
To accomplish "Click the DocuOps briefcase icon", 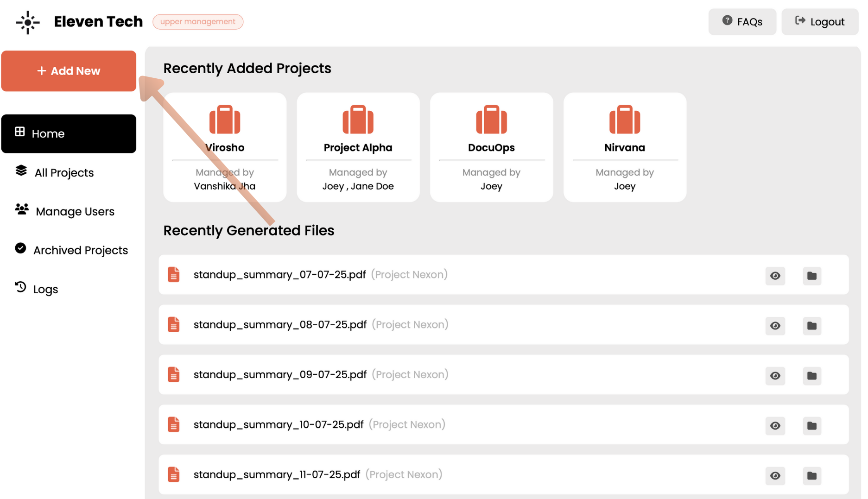I will coord(491,120).
